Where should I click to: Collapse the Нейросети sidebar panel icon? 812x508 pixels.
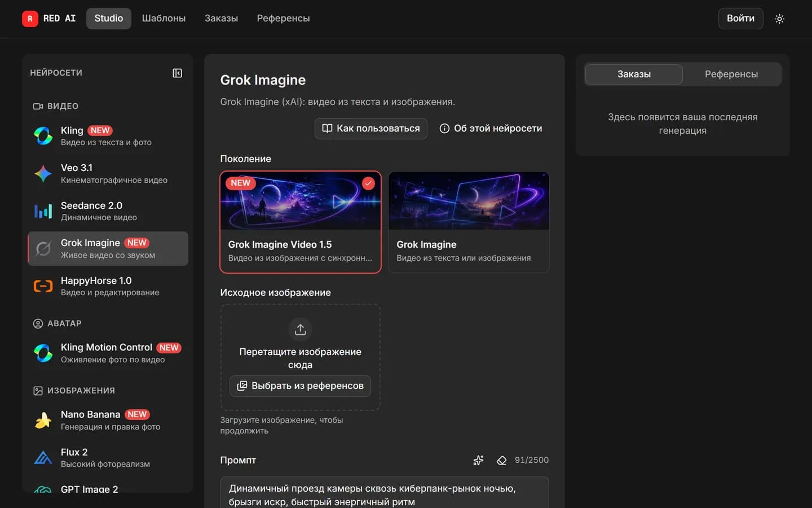pos(177,73)
